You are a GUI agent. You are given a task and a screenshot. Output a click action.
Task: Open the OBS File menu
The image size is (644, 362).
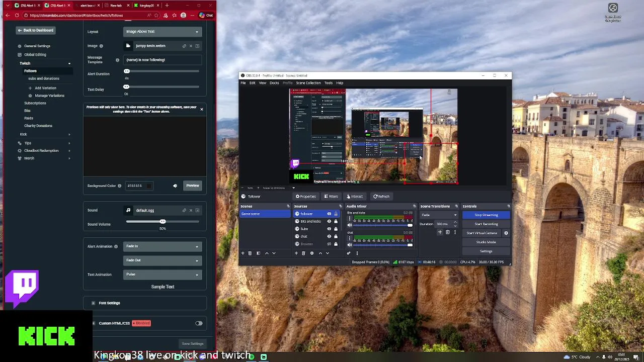coord(243,83)
